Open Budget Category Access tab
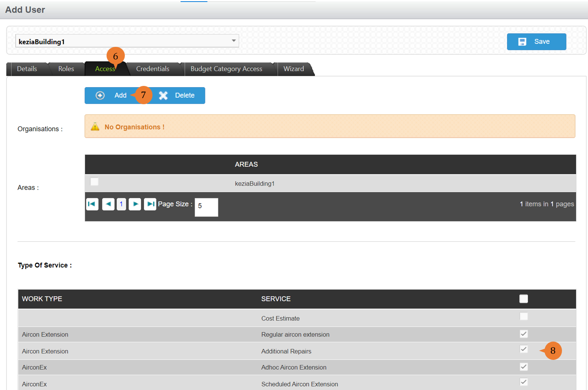The height and width of the screenshot is (390, 588). click(226, 69)
